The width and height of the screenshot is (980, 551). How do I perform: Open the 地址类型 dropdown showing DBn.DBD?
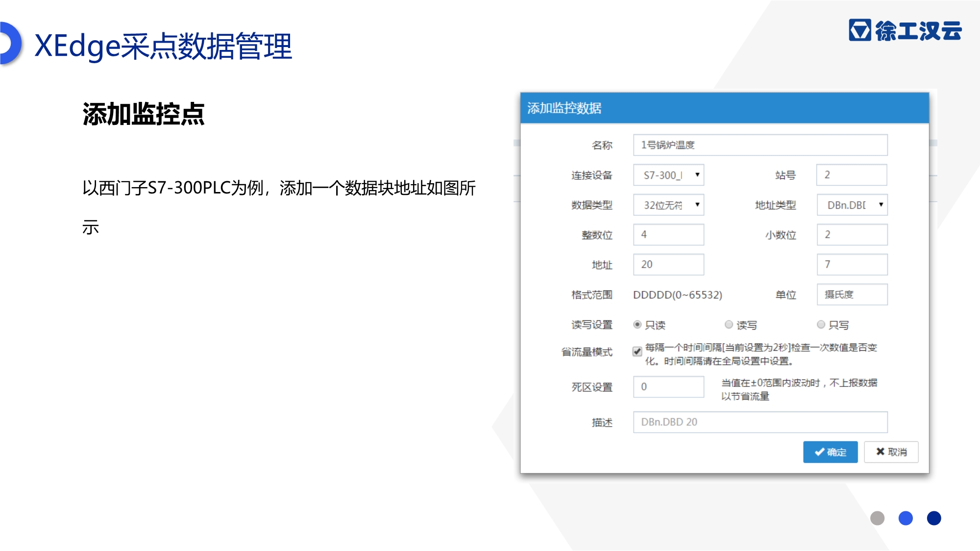[x=852, y=205]
